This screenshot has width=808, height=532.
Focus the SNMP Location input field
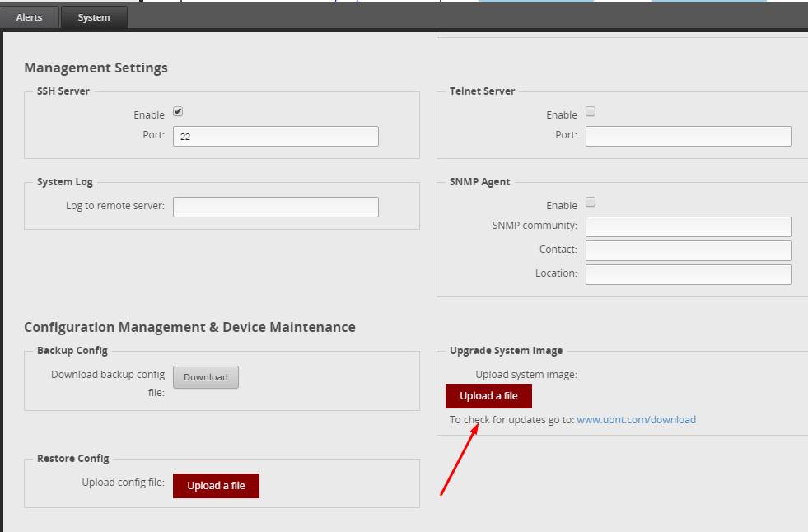(x=688, y=274)
